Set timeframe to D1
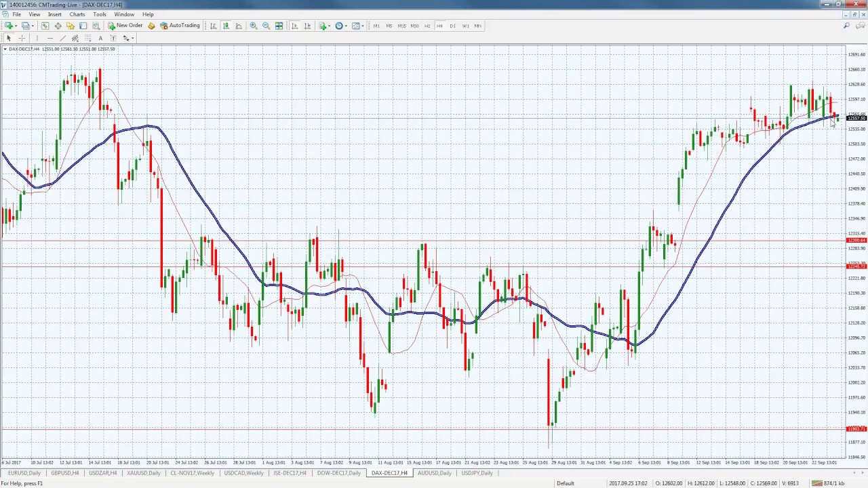The width and height of the screenshot is (868, 488). point(453,26)
